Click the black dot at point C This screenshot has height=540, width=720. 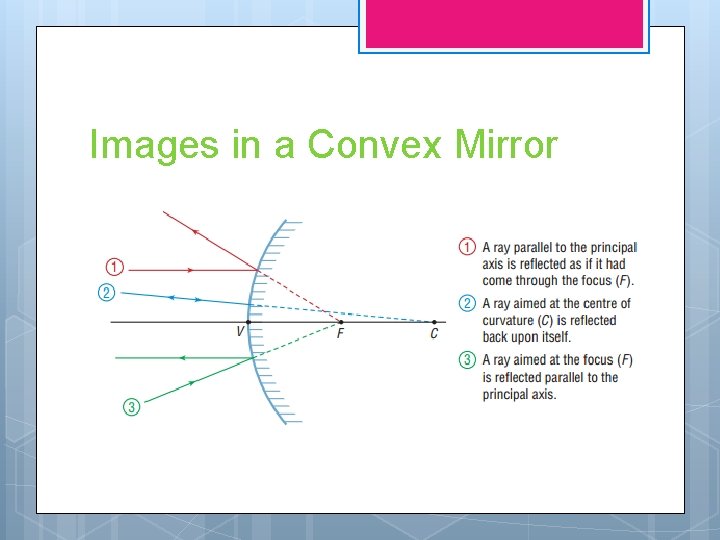pyautogui.click(x=434, y=322)
